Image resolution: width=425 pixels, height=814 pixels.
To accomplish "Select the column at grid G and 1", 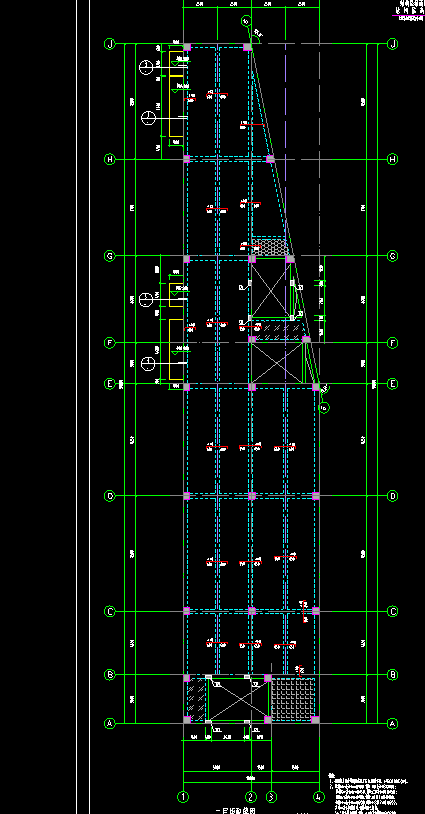I will tap(187, 258).
